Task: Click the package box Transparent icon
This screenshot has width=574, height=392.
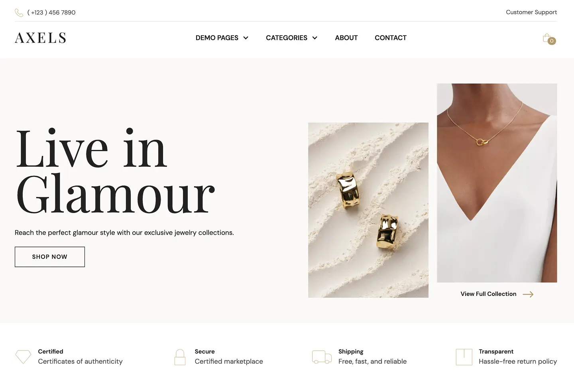Action: pyautogui.click(x=464, y=357)
